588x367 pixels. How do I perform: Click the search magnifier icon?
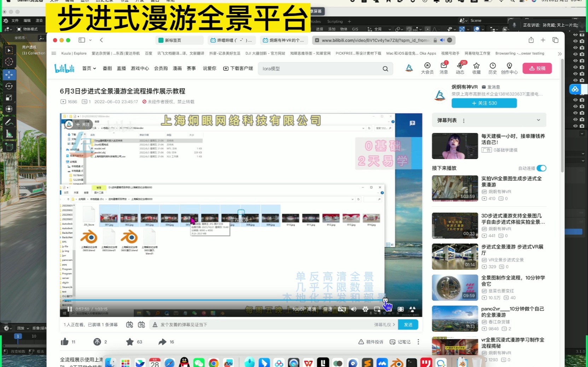[385, 69]
